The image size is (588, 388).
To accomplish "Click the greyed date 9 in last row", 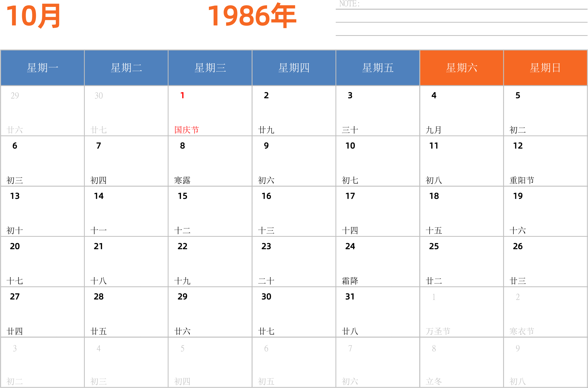I will [x=518, y=348].
